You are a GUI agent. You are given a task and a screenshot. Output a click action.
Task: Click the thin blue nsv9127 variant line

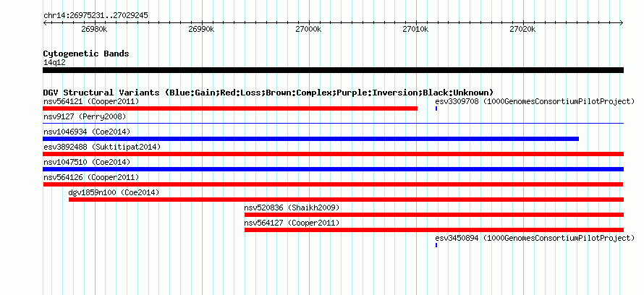coord(333,123)
